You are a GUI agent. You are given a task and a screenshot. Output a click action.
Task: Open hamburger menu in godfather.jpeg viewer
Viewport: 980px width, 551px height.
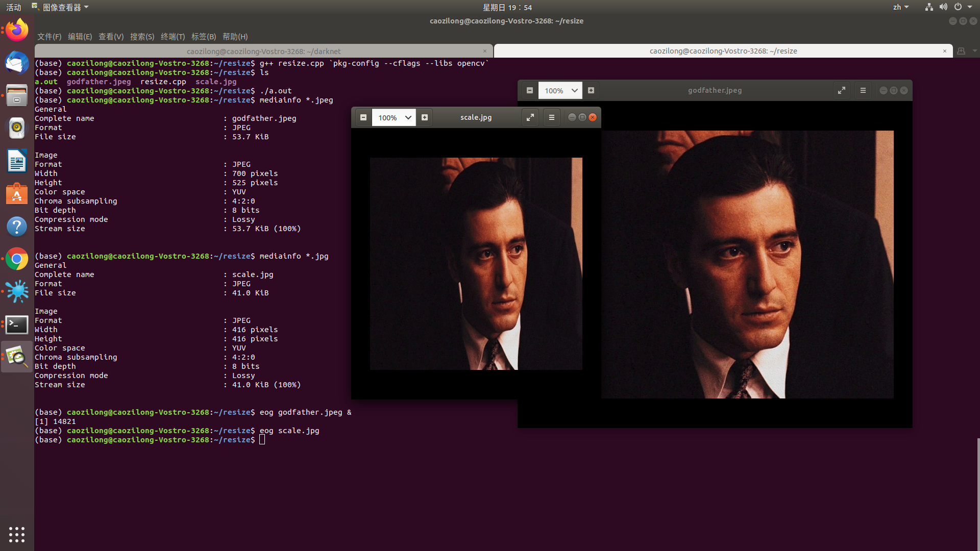[863, 90]
